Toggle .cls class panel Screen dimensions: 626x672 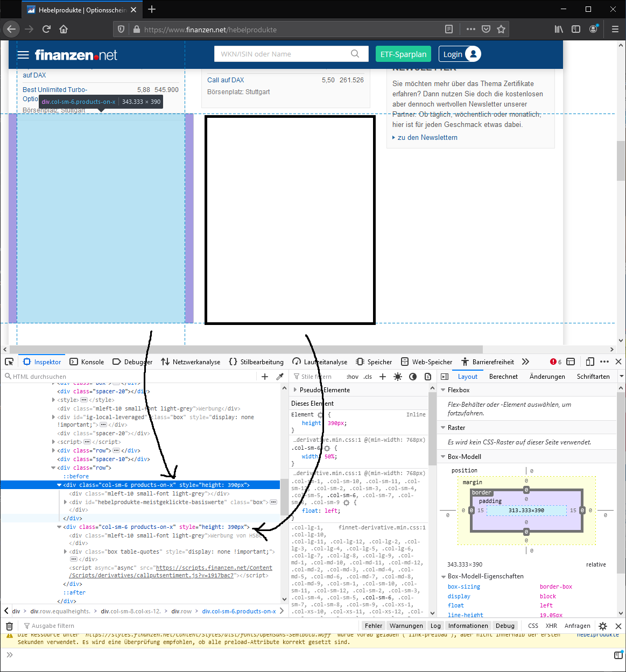pyautogui.click(x=368, y=377)
